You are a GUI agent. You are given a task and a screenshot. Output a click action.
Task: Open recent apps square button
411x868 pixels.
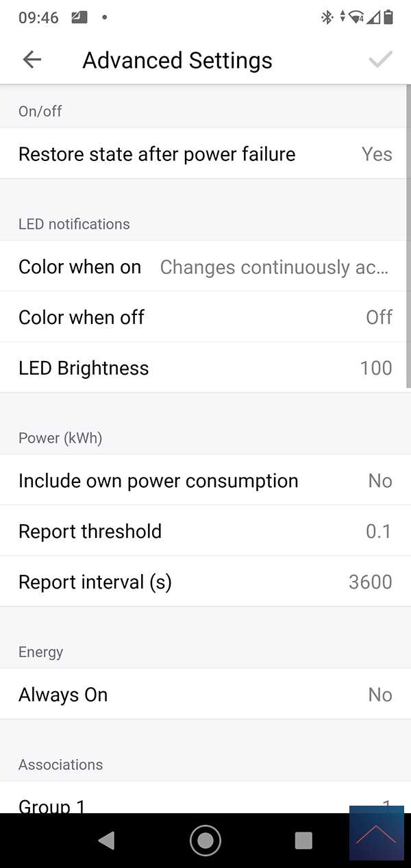point(303,840)
